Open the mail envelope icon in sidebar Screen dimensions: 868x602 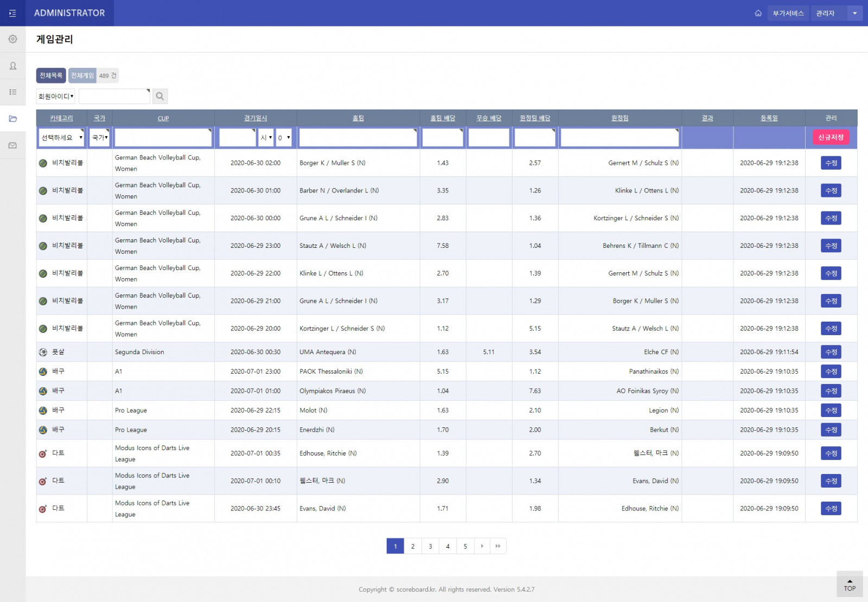(12, 145)
